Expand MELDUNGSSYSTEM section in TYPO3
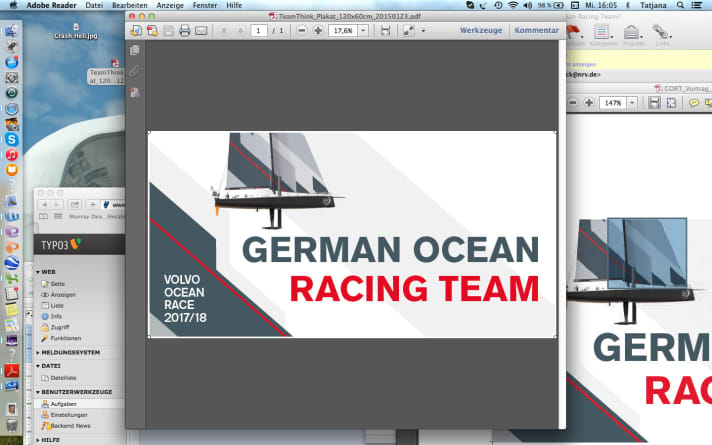This screenshot has height=445, width=712. click(38, 352)
